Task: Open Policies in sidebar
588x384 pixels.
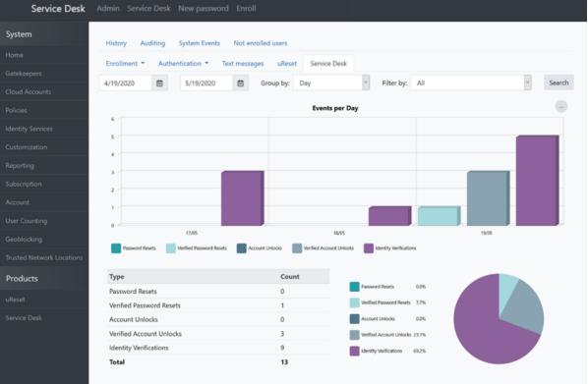Action: point(44,110)
